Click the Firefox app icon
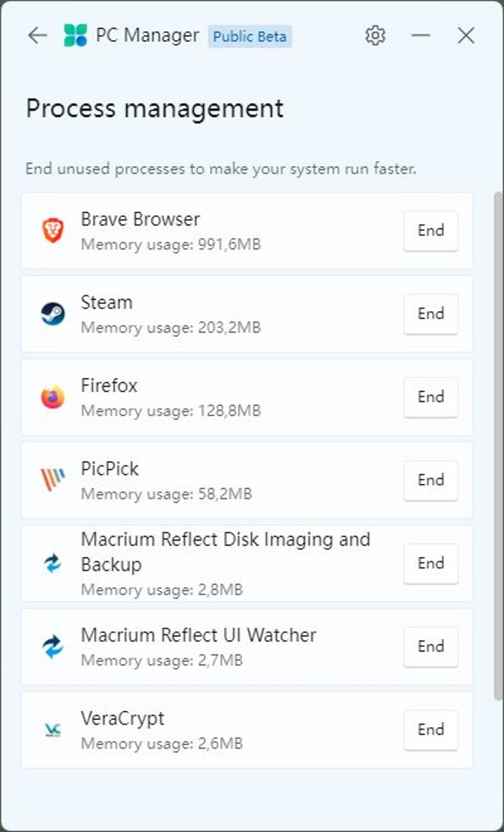Image resolution: width=504 pixels, height=832 pixels. pyautogui.click(x=52, y=397)
